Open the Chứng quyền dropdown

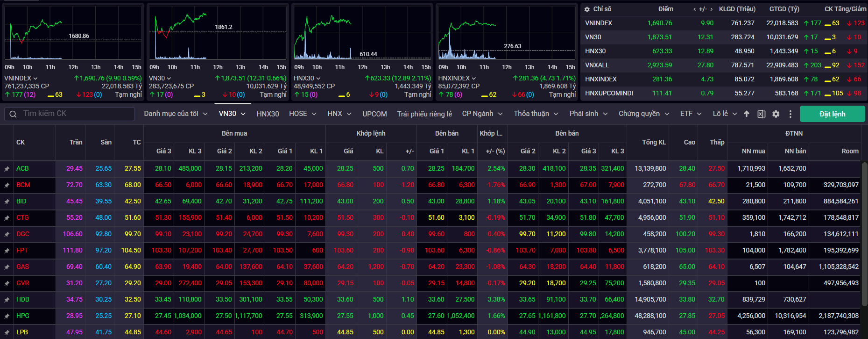644,114
